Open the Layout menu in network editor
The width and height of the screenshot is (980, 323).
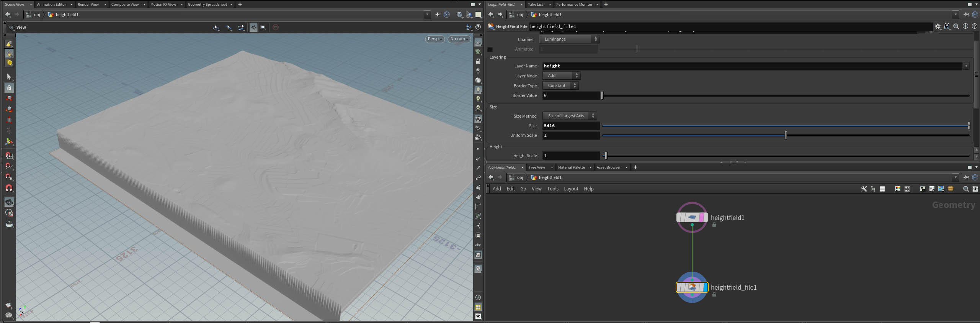point(571,189)
